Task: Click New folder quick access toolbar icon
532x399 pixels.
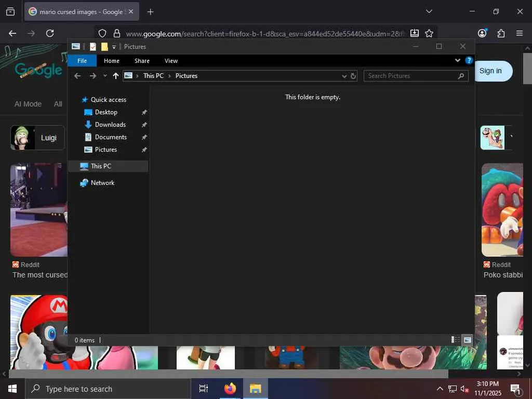Action: (x=104, y=46)
